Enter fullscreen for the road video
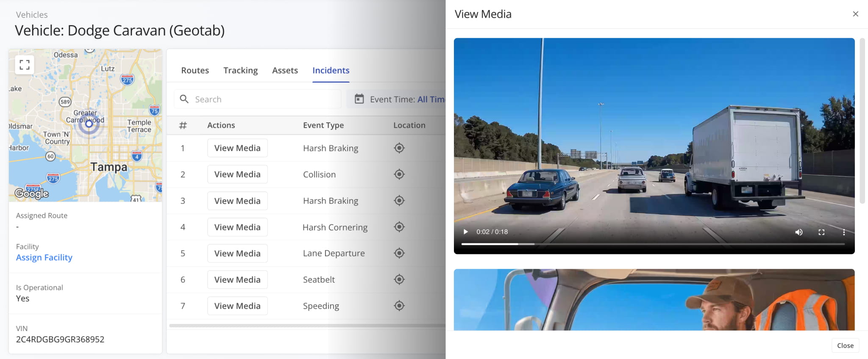868x359 pixels. (821, 232)
